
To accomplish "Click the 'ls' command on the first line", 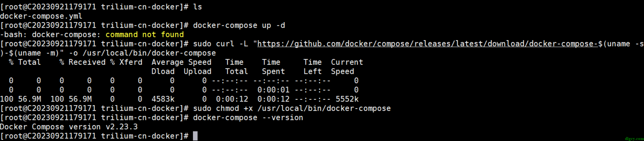I will (198, 7).
